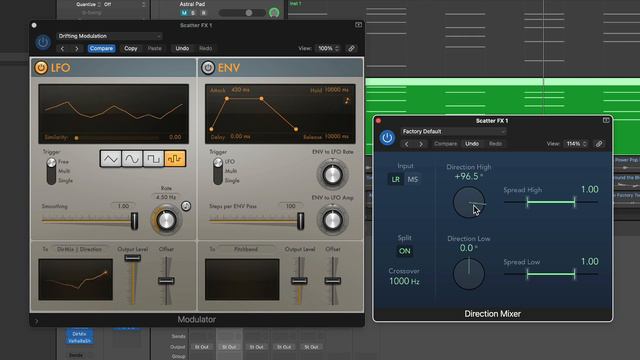The image size is (640, 360).
Task: Click the Smoothing 1.00 value field
Action: (x=123, y=206)
